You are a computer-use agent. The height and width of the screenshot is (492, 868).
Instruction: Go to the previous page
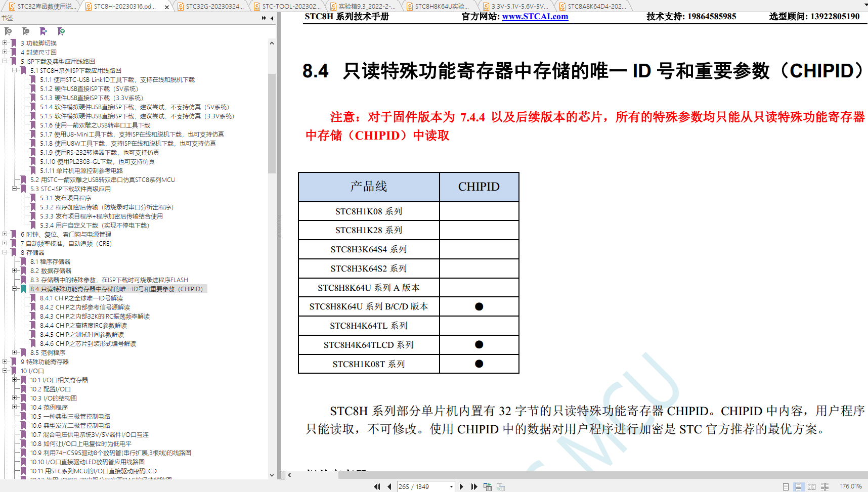tap(389, 486)
